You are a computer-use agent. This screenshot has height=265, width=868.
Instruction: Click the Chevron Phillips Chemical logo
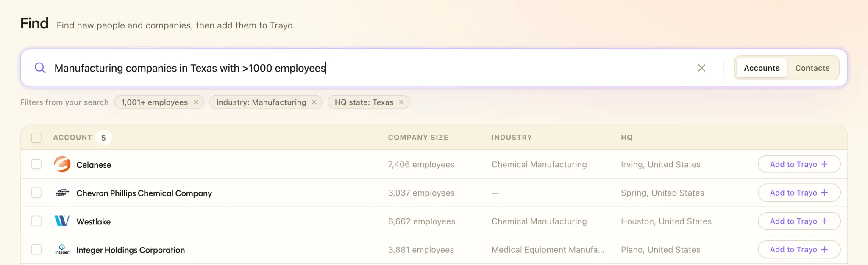click(62, 193)
